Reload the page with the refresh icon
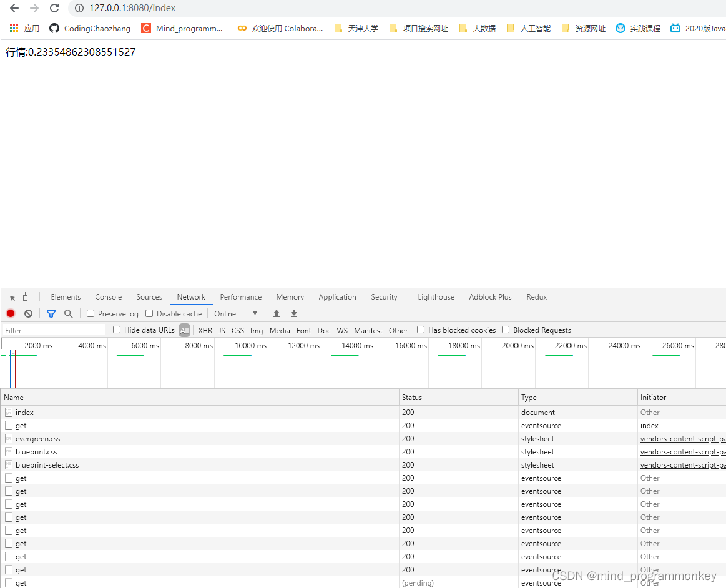This screenshot has width=726, height=588. pos(54,8)
